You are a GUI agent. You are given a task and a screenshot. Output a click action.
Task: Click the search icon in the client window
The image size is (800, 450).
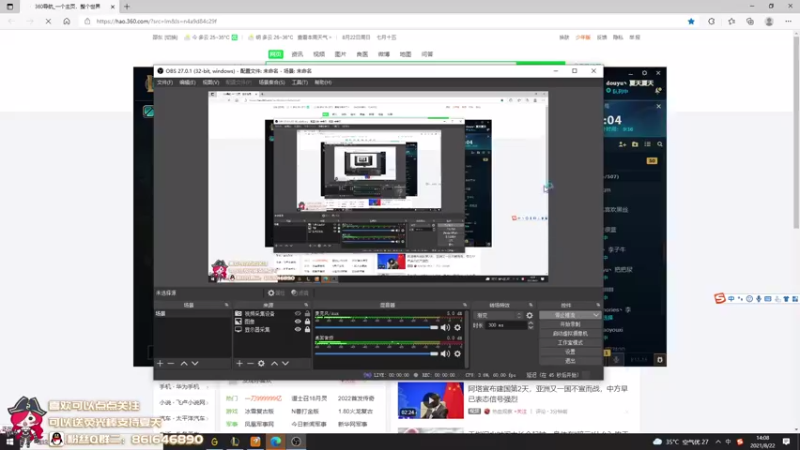660,144
